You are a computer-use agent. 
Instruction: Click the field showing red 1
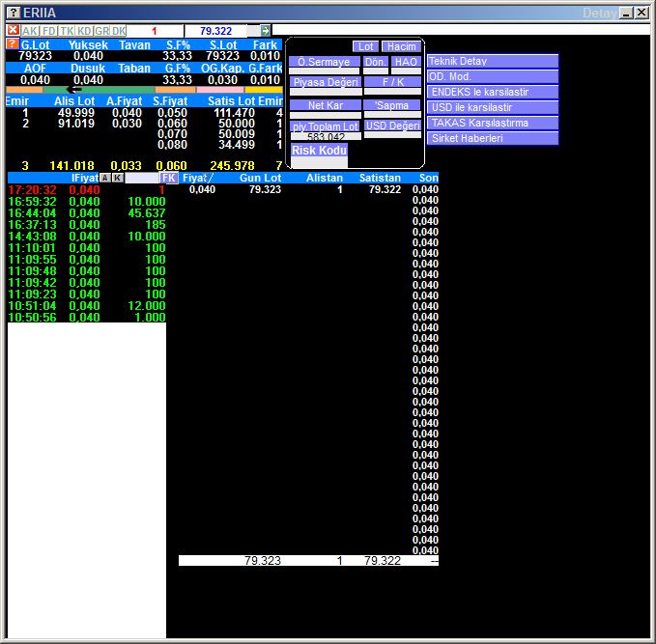(x=156, y=31)
